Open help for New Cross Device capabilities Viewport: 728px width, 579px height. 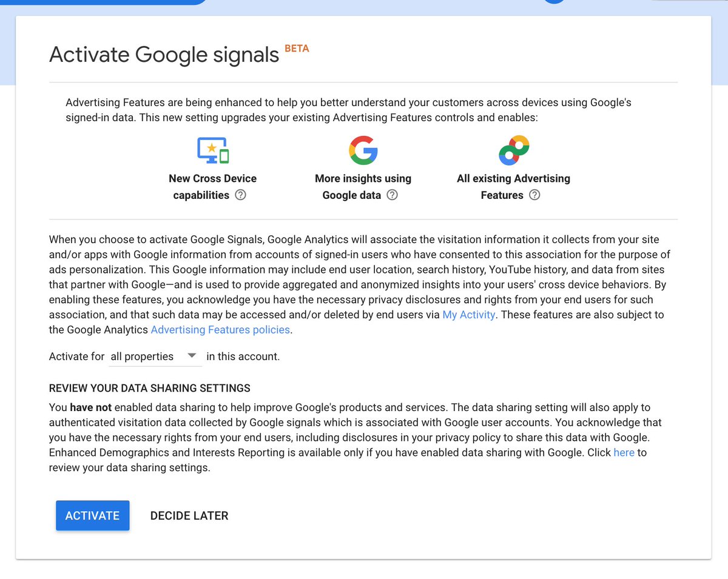pyautogui.click(x=241, y=195)
